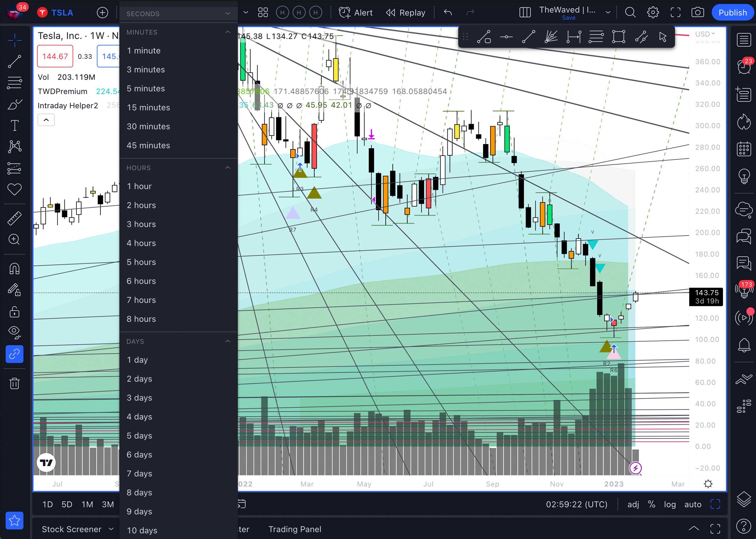This screenshot has height=539, width=756.
Task: Select the text annotation tool
Action: tap(14, 126)
